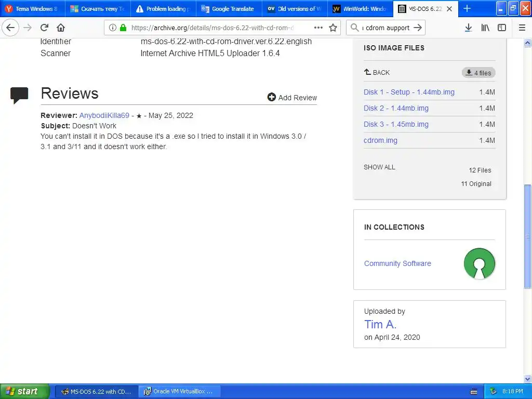The height and width of the screenshot is (399, 532).
Task: Switch to the Tema Windows 8 tab
Action: click(33, 9)
